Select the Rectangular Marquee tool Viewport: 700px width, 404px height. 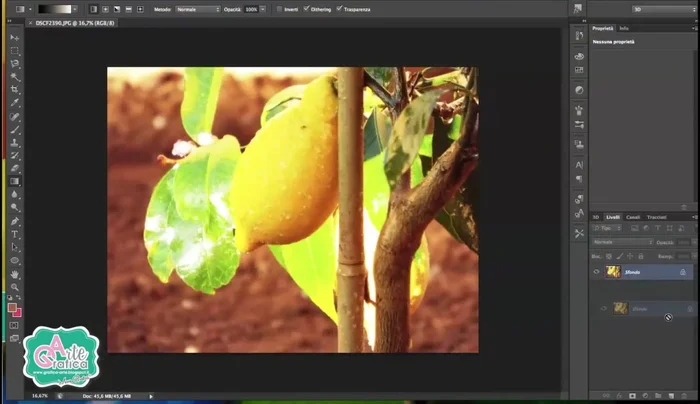pos(14,50)
